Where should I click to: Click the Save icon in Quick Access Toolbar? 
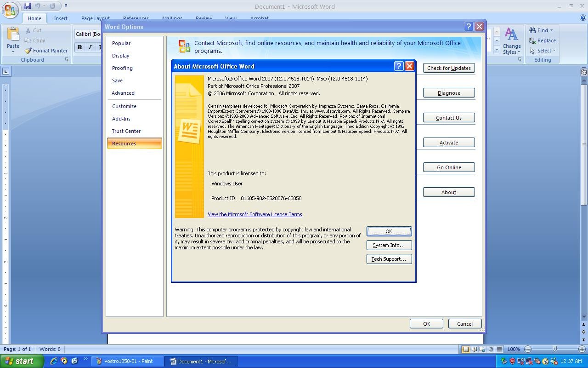click(28, 6)
